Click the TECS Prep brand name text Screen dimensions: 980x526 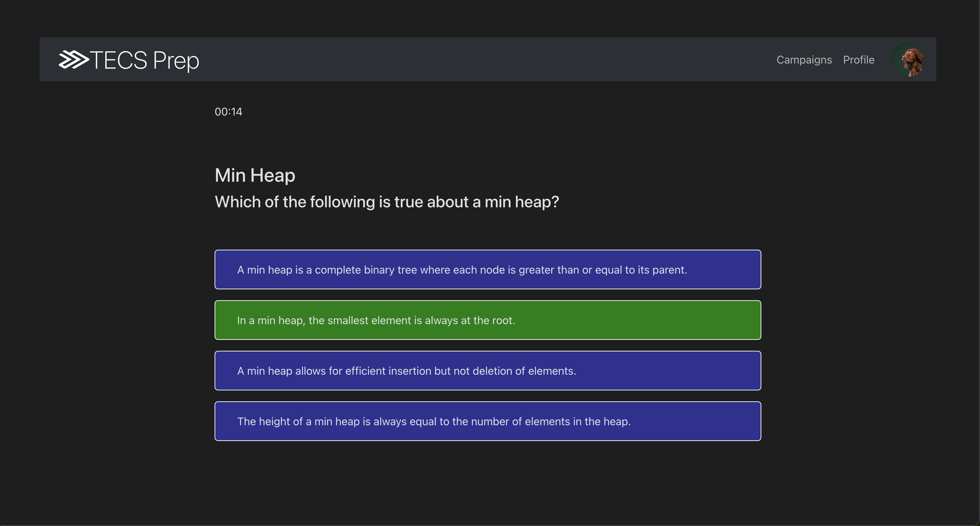coord(145,60)
